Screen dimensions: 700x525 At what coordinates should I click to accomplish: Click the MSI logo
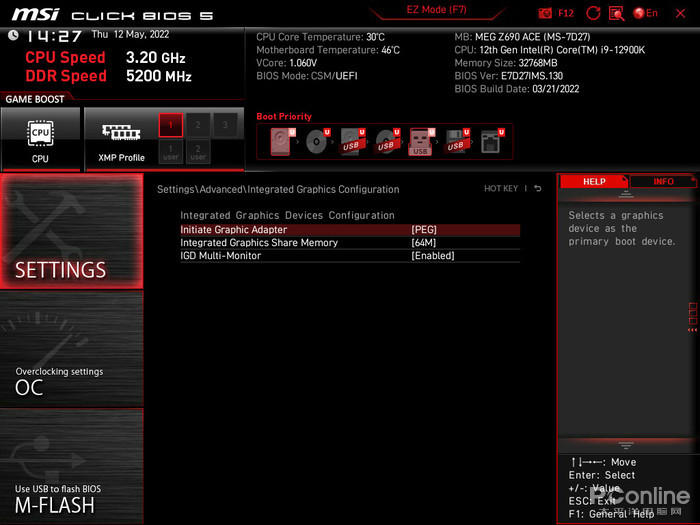[x=35, y=15]
